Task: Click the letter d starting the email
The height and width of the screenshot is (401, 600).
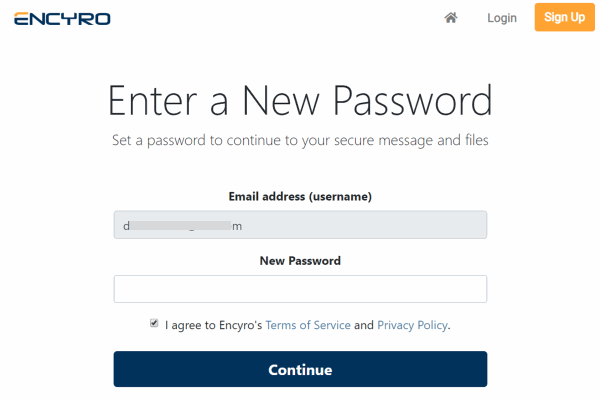Action: (126, 226)
